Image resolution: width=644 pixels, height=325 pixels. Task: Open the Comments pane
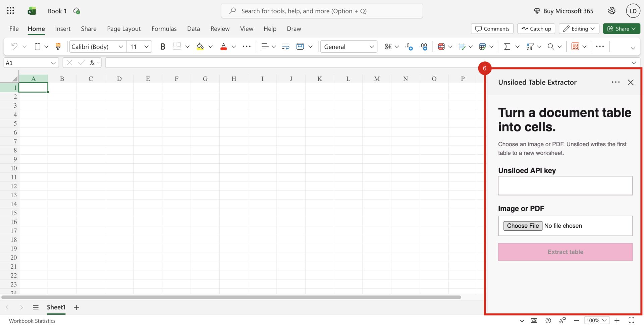492,29
